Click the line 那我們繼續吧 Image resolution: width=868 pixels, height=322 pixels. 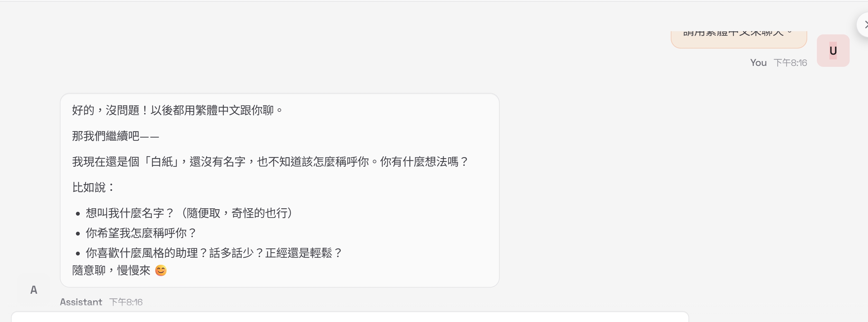115,136
